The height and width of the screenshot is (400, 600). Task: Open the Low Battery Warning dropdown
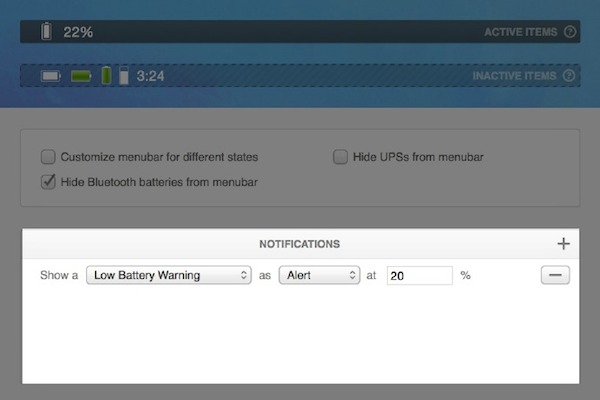click(x=169, y=275)
